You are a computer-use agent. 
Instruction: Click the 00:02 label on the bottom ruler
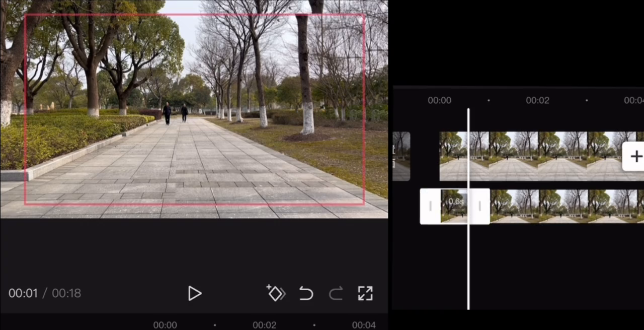(265, 325)
